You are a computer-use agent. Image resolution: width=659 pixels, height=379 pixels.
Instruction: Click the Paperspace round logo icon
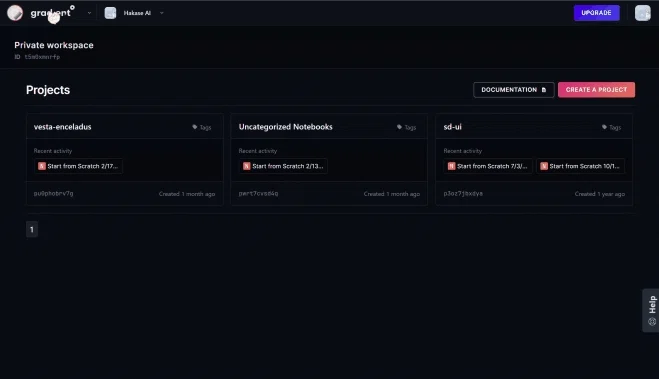click(15, 13)
